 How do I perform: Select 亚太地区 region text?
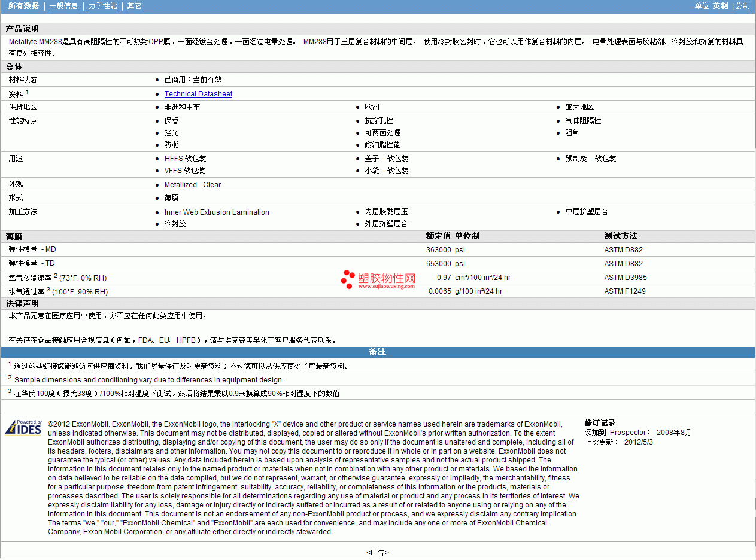[579, 107]
